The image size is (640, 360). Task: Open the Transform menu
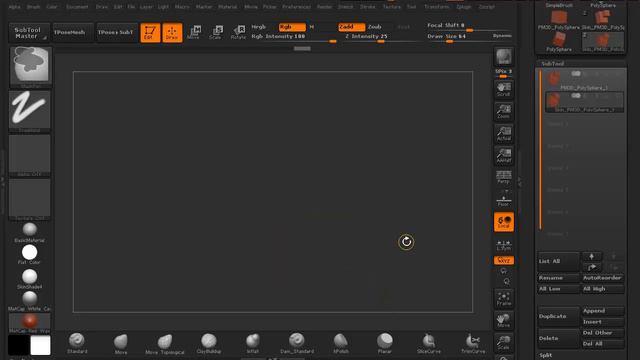coord(436,7)
